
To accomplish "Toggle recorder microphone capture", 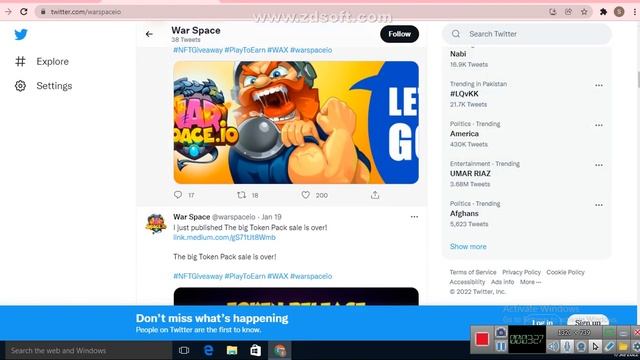I will pyautogui.click(x=567, y=347).
